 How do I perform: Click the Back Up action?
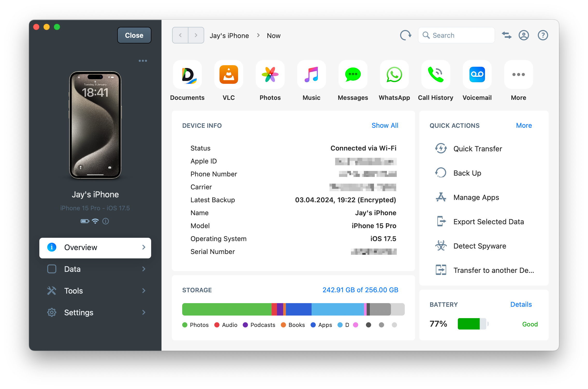pos(458,173)
